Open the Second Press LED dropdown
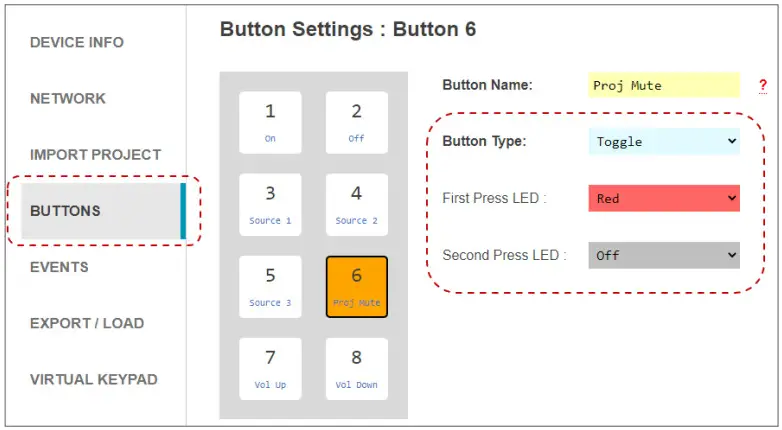The width and height of the screenshot is (782, 430). click(x=664, y=255)
